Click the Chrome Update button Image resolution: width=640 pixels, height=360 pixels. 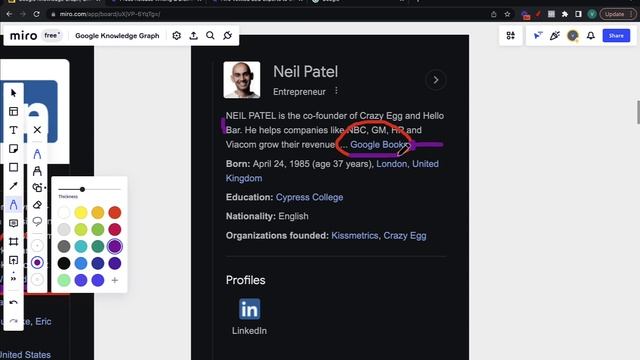pyautogui.click(x=618, y=14)
